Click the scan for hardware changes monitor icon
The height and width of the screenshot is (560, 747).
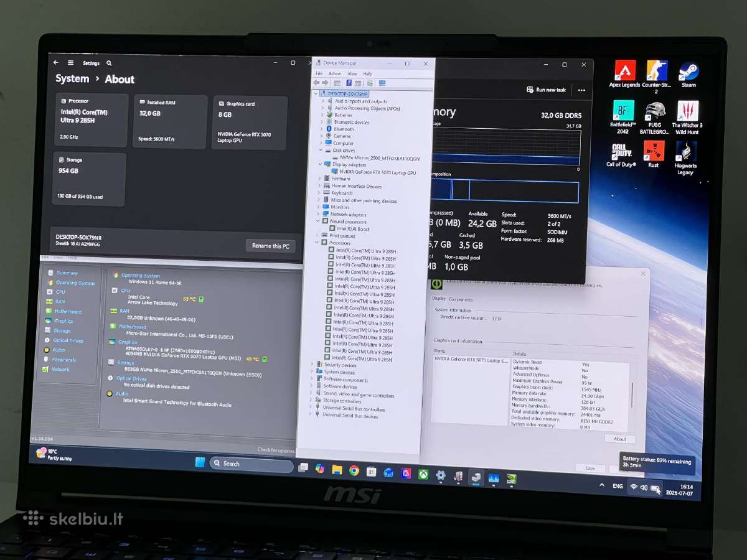[382, 83]
